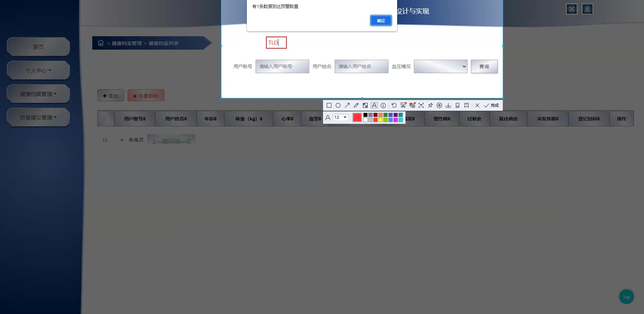Select the pencil freehand tool
Screen dimensions: 644x314
[356, 105]
